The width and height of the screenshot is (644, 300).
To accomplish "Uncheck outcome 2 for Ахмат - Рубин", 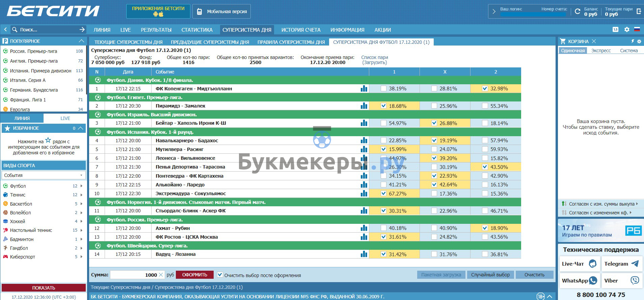I will point(485,228).
